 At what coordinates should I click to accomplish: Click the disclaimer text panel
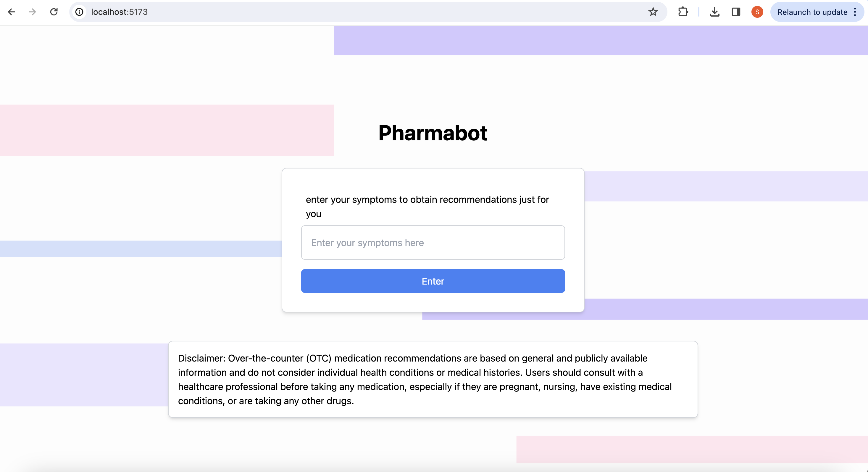pos(433,379)
